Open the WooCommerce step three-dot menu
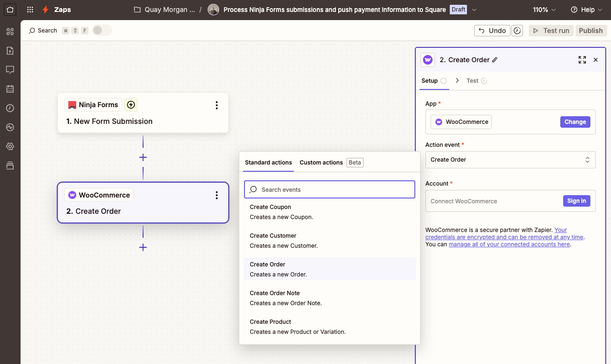611x364 pixels. (217, 195)
